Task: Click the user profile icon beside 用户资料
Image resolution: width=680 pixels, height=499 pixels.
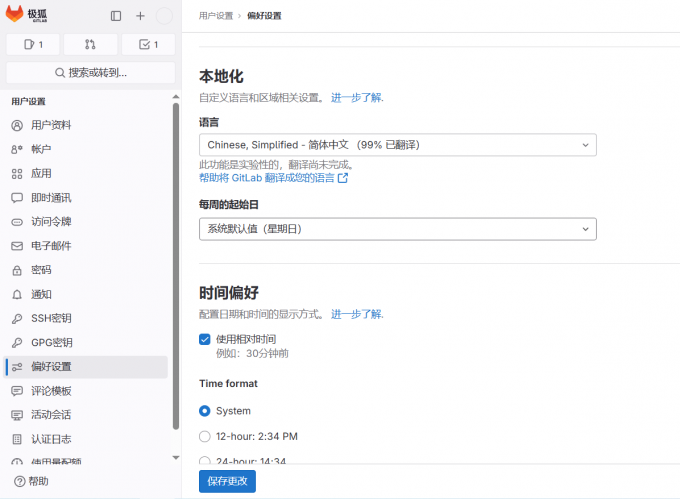Action: [17, 126]
